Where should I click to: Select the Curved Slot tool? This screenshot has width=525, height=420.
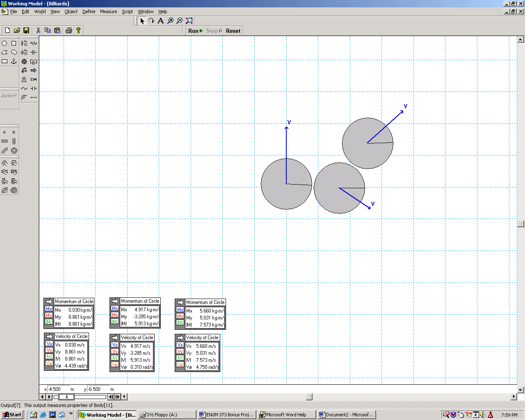click(x=5, y=151)
